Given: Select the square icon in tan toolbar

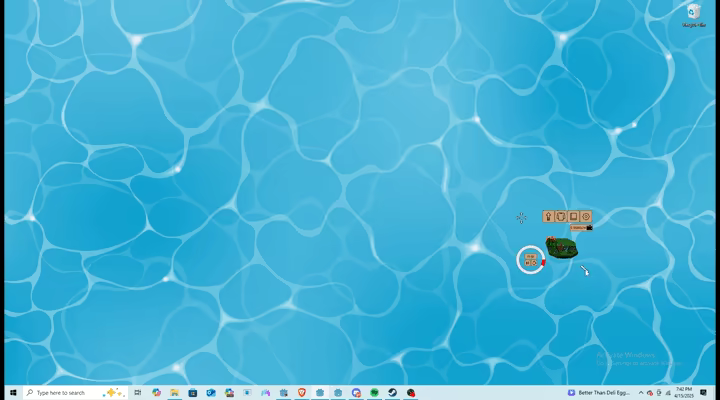Looking at the screenshot, I should 573,216.
